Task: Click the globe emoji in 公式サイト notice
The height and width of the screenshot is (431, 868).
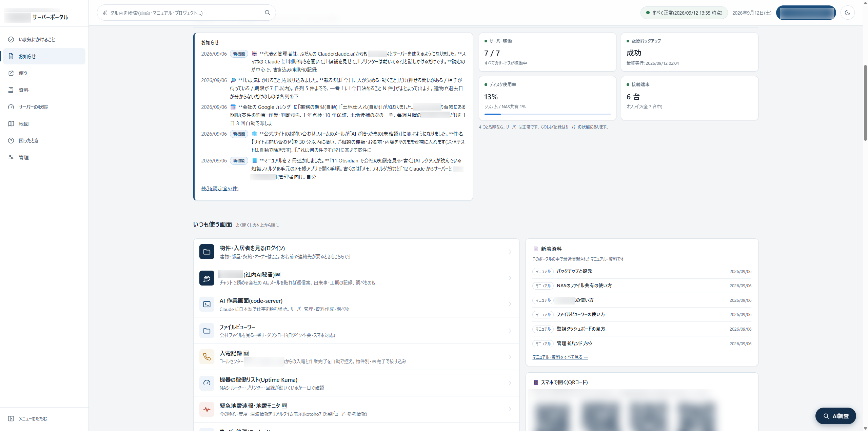Action: (254, 134)
